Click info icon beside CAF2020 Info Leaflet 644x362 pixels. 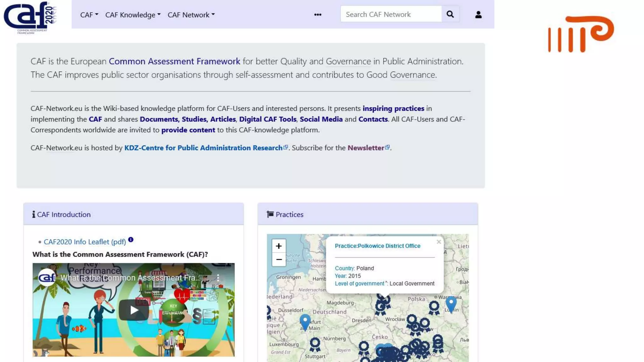pos(131,240)
